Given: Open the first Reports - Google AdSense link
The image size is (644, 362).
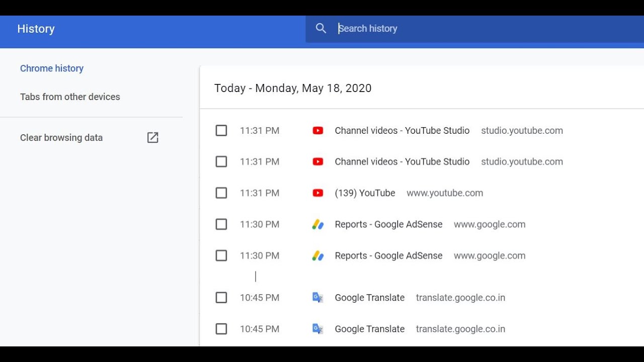Looking at the screenshot, I should 388,224.
